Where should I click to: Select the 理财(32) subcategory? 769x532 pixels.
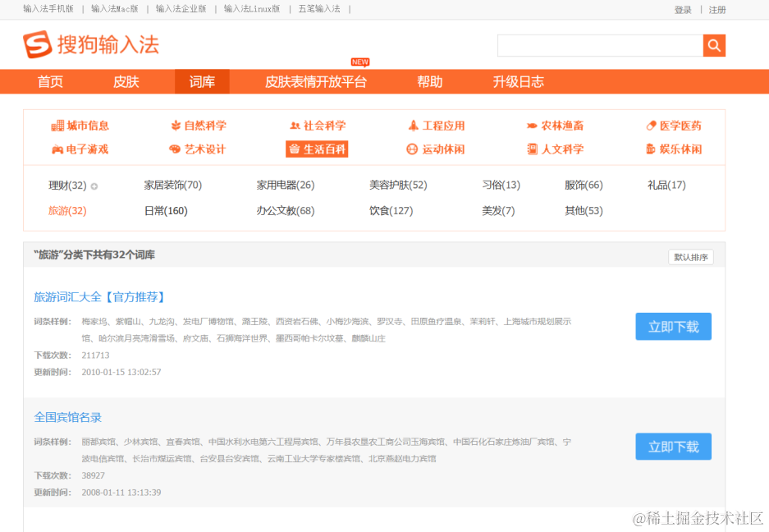point(67,186)
